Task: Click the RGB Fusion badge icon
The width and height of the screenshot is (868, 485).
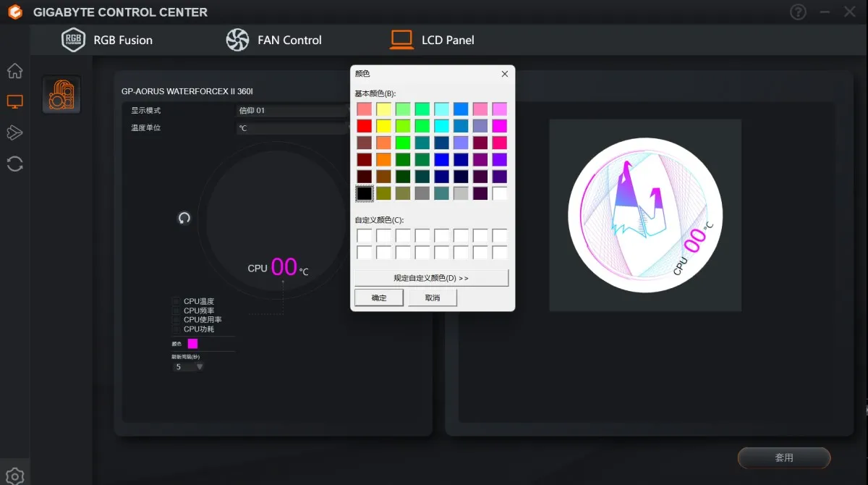Action: coord(73,40)
